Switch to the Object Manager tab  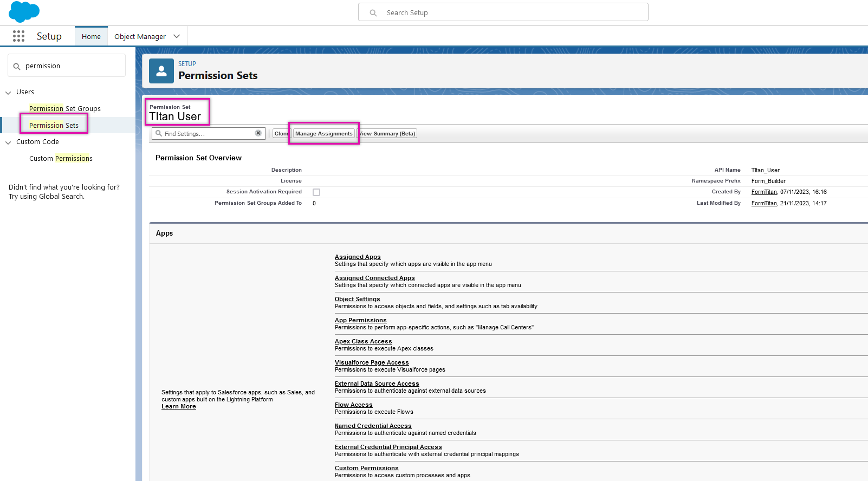[x=140, y=36]
